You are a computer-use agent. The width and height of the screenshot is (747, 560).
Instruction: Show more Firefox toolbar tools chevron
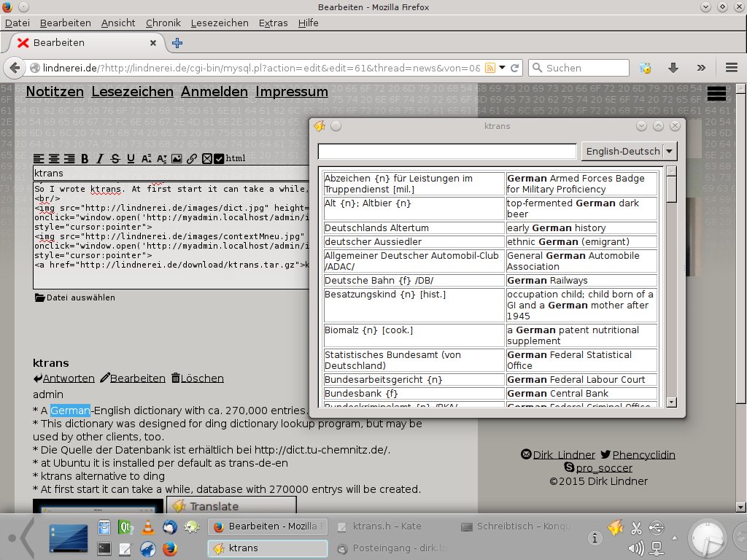pyautogui.click(x=701, y=68)
